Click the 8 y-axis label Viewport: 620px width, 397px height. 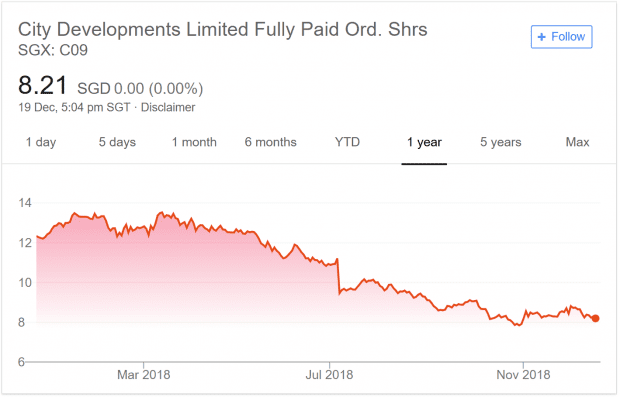(21, 322)
